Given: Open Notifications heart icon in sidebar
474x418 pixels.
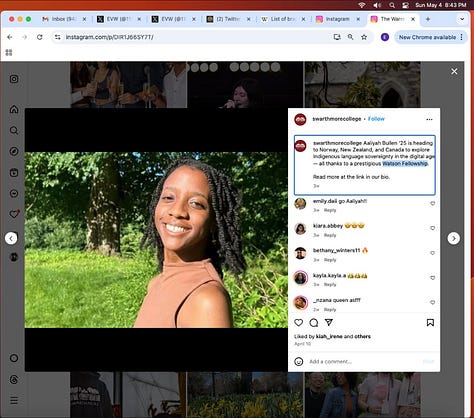Looking at the screenshot, I should tap(14, 214).
